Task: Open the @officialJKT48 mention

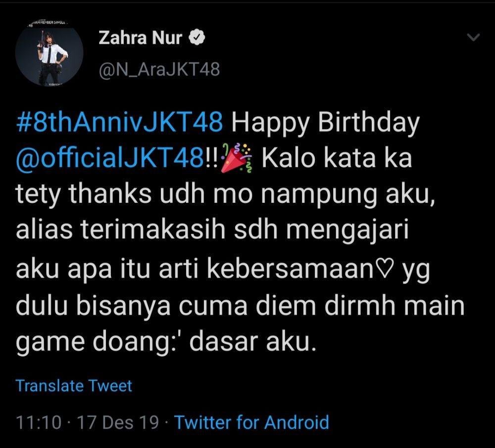Action: [110, 158]
